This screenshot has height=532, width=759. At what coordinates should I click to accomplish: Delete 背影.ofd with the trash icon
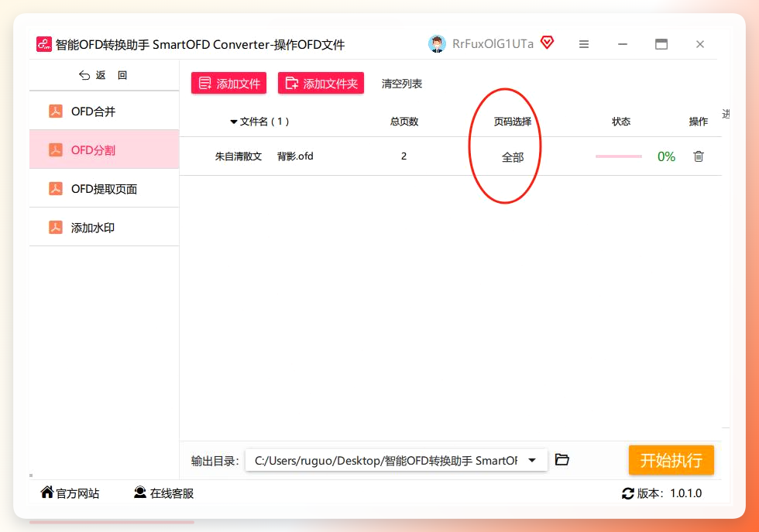point(699,156)
